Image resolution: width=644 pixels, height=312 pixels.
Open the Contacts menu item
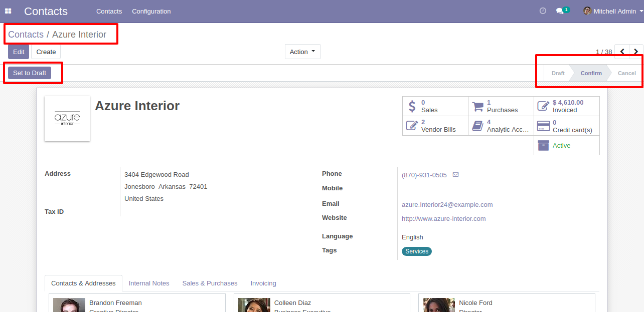[109, 11]
